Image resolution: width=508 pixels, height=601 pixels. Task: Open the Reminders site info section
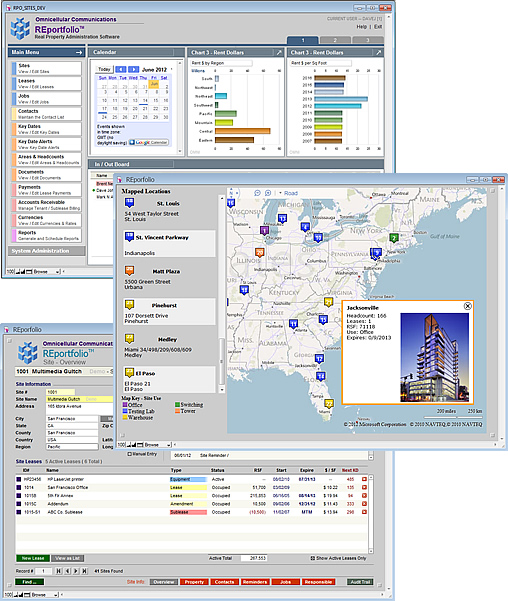pos(255,582)
